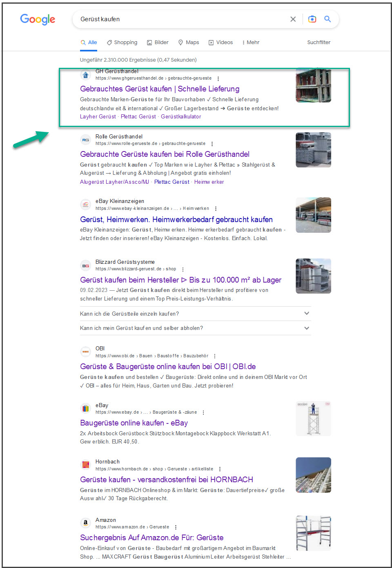Viewport: 392px width, 568px height.
Task: Click the Blizzard Gerüstsysteme result thumbnail
Action: point(313,276)
